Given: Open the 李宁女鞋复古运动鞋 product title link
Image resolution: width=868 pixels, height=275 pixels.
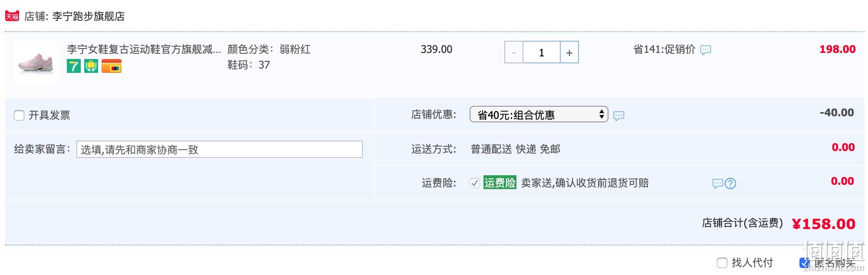Looking at the screenshot, I should click(144, 49).
